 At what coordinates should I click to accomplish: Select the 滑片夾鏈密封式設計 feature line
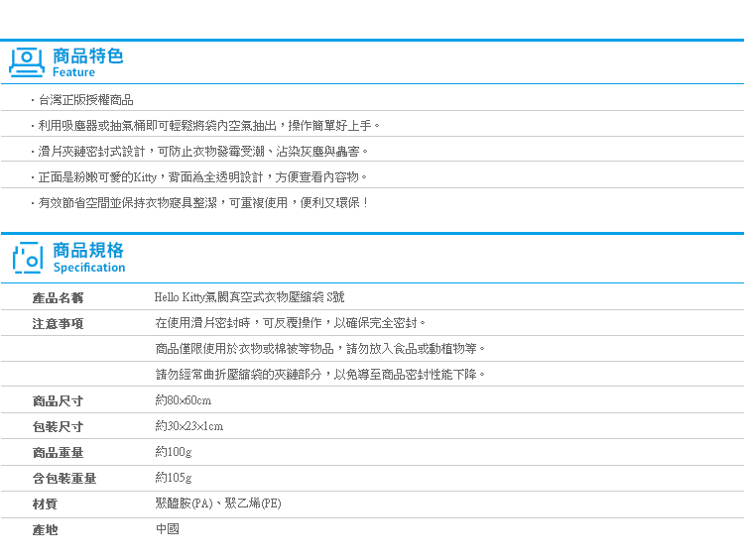tap(202, 152)
